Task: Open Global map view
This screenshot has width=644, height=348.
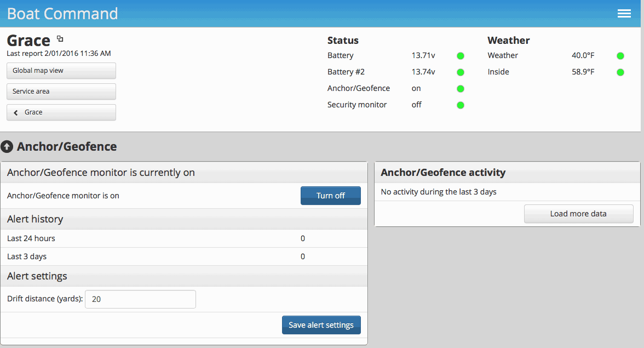Action: [x=61, y=71]
